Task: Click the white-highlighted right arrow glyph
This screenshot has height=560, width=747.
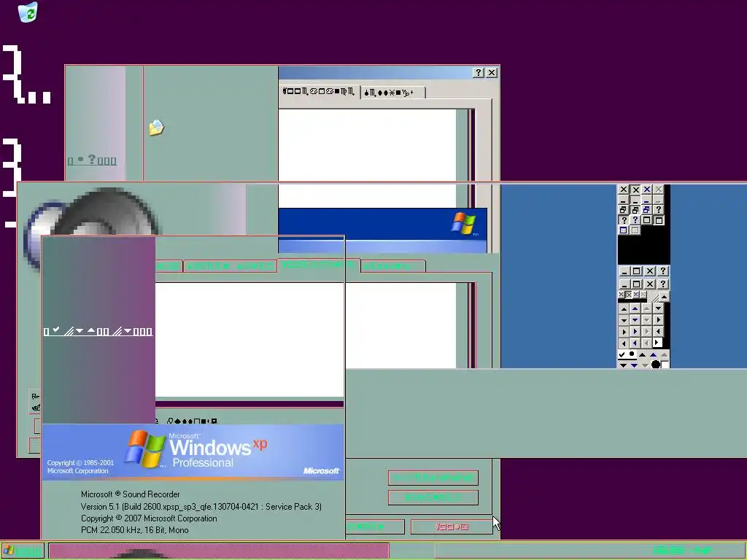Action: pos(657,343)
